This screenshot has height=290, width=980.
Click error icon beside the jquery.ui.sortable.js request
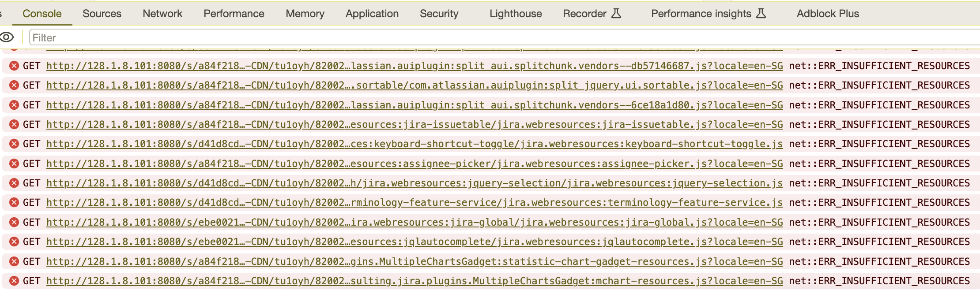click(x=14, y=86)
